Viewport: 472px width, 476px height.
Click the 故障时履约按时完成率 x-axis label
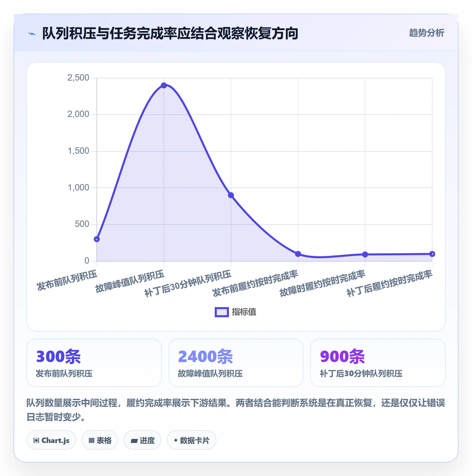click(322, 284)
